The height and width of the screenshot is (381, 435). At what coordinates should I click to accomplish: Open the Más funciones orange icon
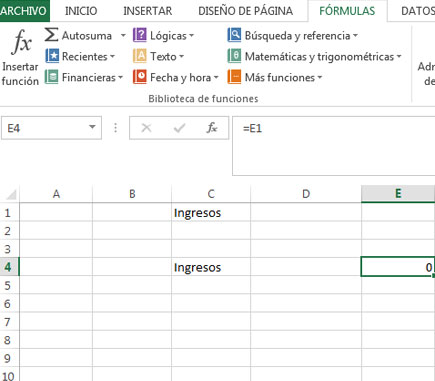[234, 77]
